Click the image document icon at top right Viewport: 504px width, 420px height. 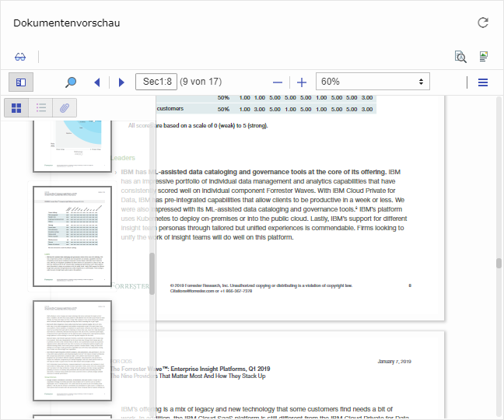click(483, 57)
